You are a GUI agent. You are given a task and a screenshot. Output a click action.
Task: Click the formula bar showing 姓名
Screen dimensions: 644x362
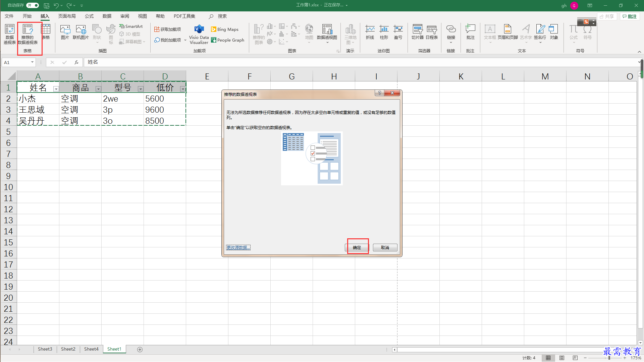[361, 62]
